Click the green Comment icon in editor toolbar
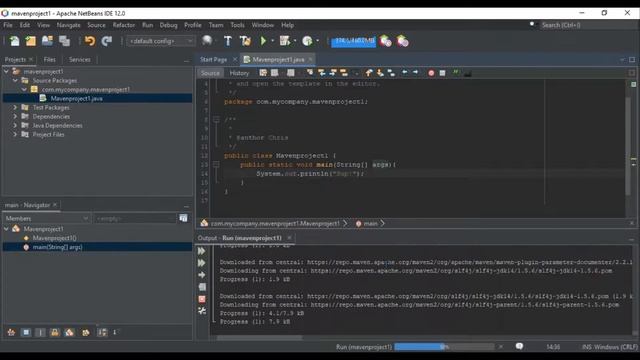 456,73
